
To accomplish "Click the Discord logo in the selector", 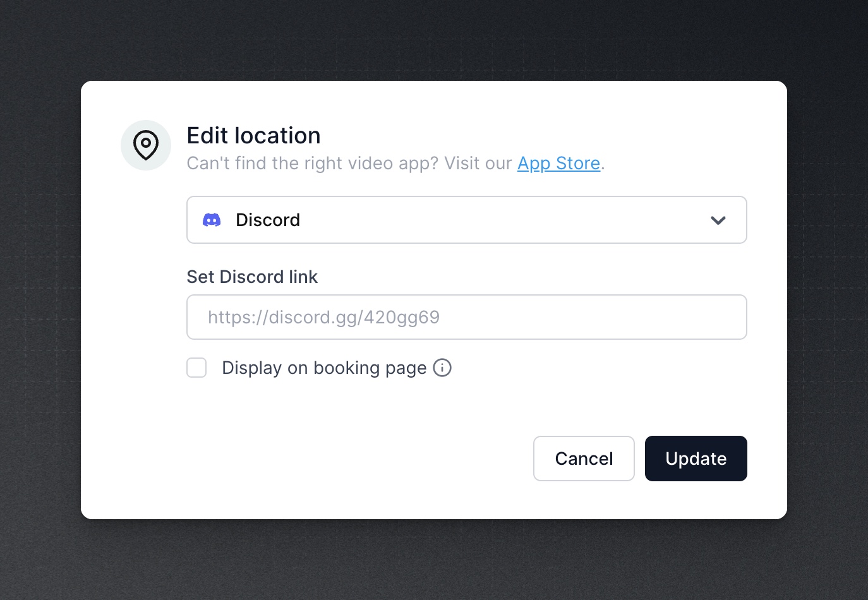I will [x=212, y=220].
